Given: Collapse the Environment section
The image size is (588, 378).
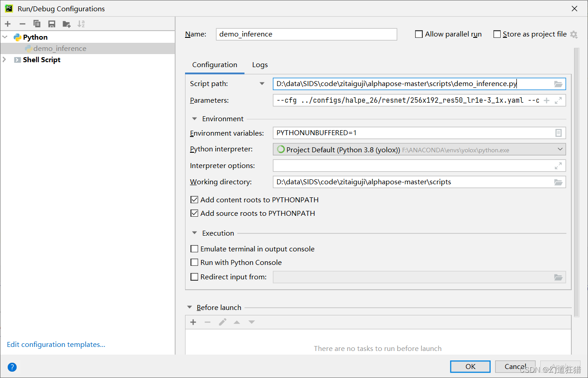Looking at the screenshot, I should (x=194, y=118).
